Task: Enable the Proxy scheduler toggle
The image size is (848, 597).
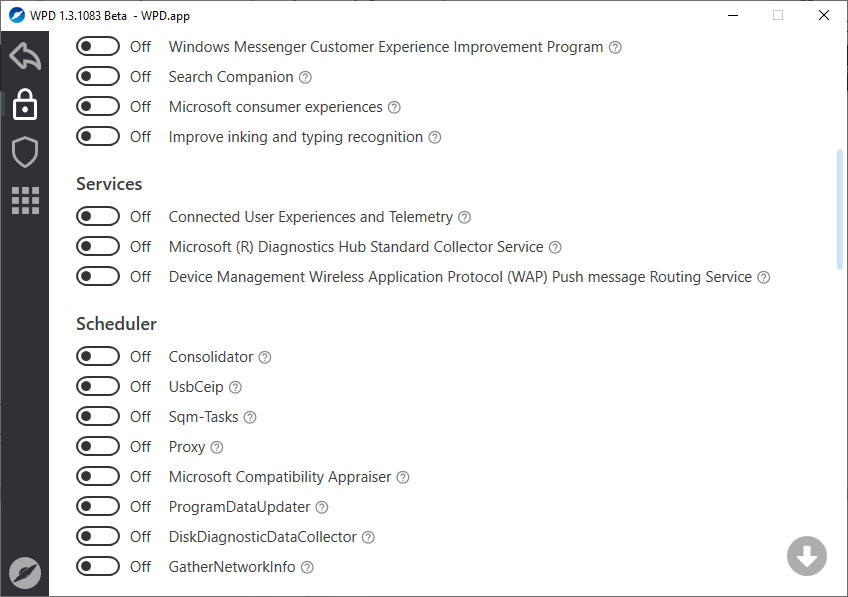Action: [98, 447]
